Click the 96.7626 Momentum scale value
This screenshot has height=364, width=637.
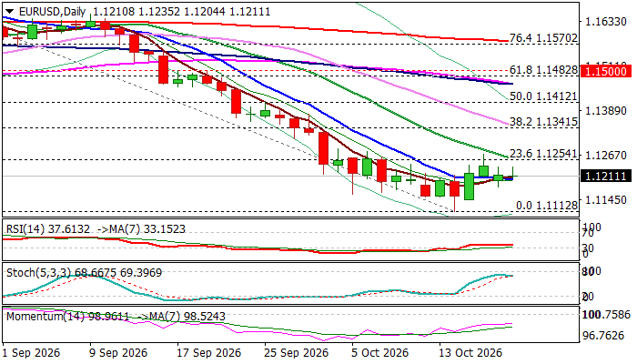[602, 336]
